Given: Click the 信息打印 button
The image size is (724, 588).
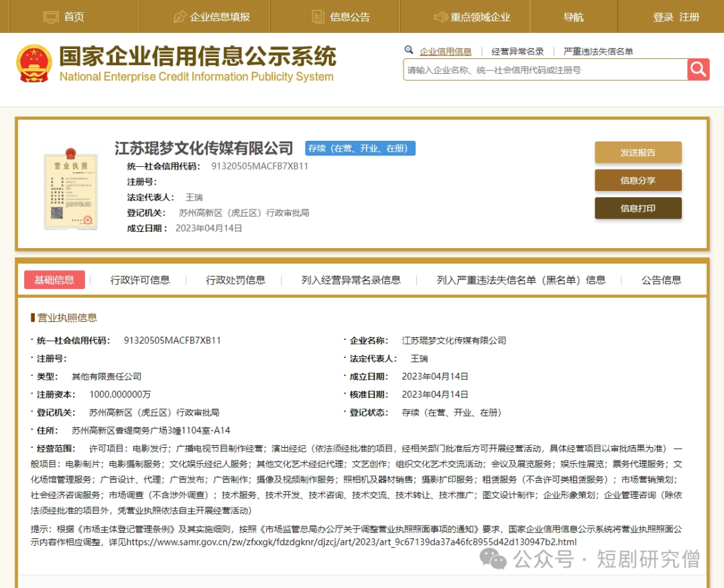Looking at the screenshot, I should point(638,208).
